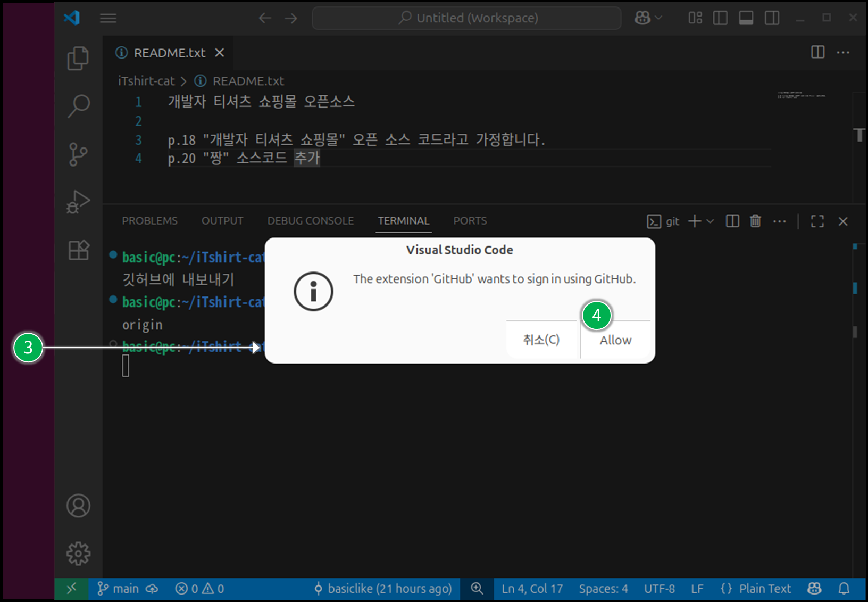Screen dimensions: 868x602
Task: Open notifications bell icon
Action: [x=844, y=589]
